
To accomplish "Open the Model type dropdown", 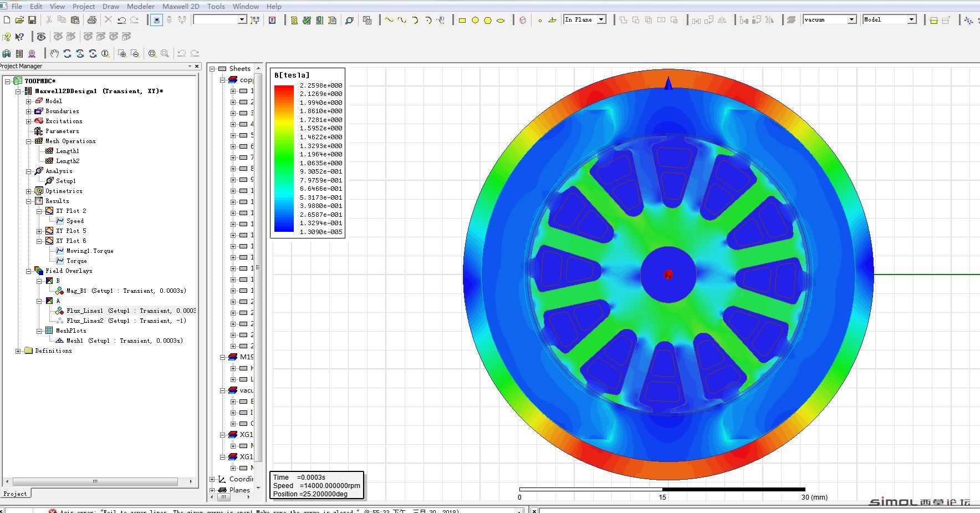I will pos(911,19).
